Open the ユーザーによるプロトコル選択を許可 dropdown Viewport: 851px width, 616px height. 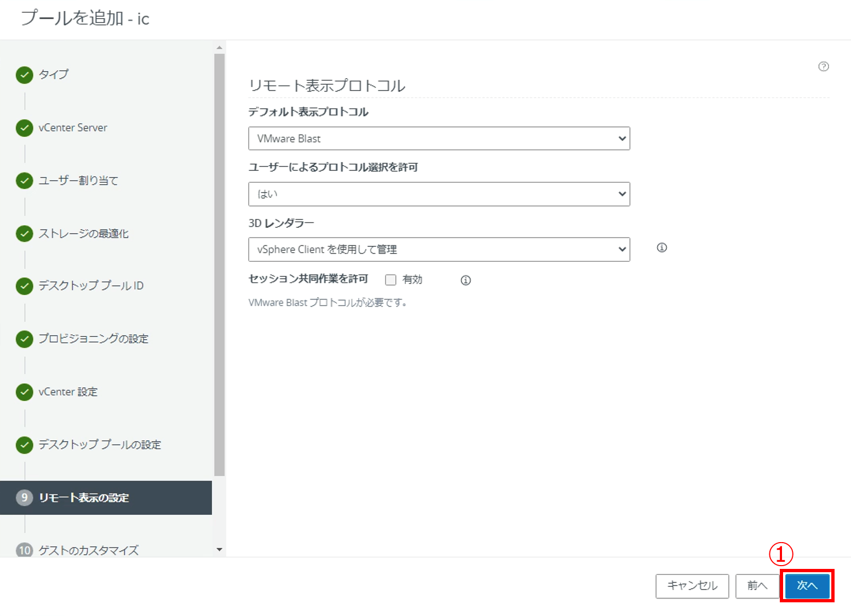coord(439,194)
